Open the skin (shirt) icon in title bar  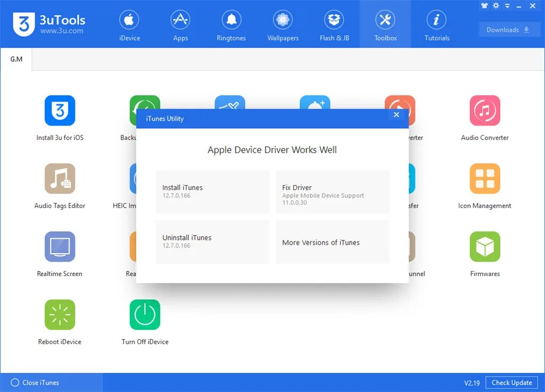pos(484,5)
